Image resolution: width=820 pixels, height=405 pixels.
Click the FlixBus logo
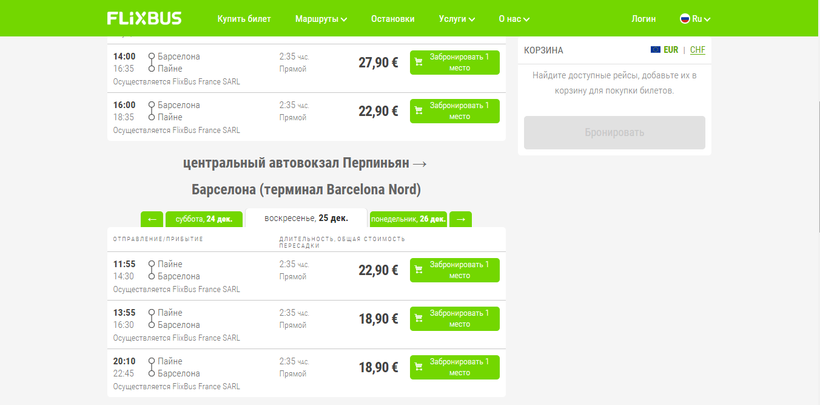coord(144,18)
